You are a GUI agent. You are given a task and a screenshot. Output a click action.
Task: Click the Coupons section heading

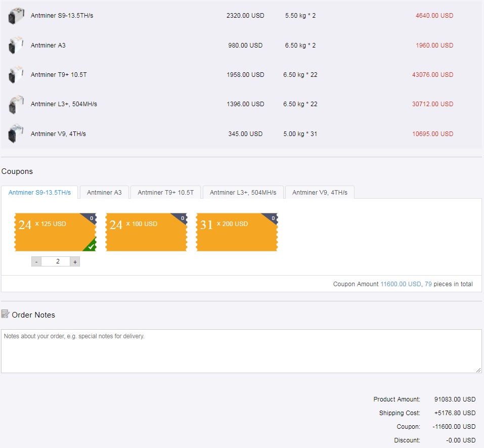click(17, 171)
